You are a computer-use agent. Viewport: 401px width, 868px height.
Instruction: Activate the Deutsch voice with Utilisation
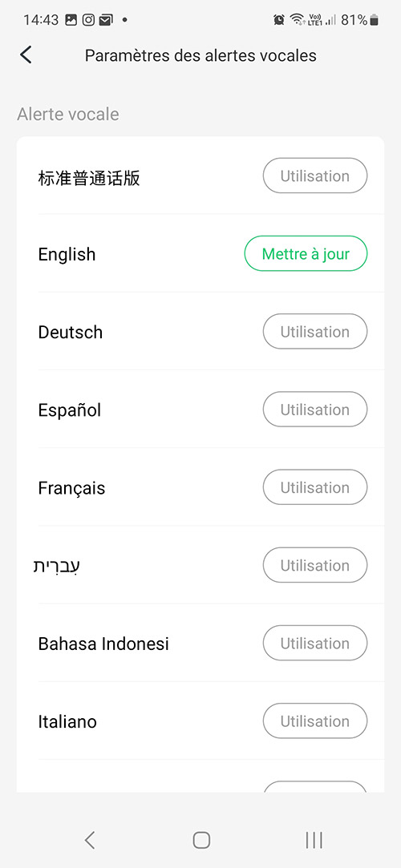(315, 332)
